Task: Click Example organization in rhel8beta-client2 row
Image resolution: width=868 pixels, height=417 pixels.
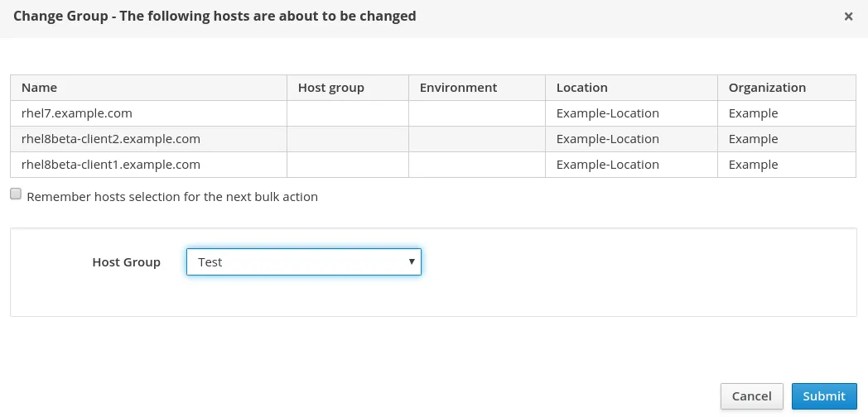Action: [x=754, y=139]
